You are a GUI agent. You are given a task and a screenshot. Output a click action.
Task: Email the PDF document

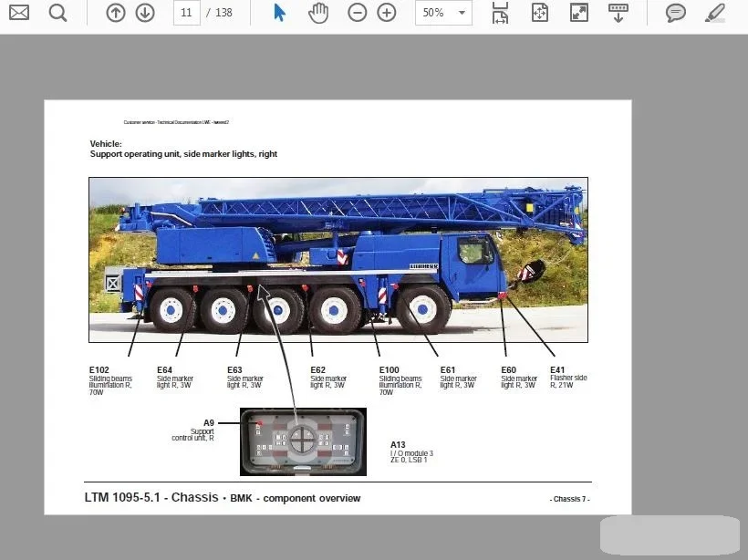[x=18, y=13]
